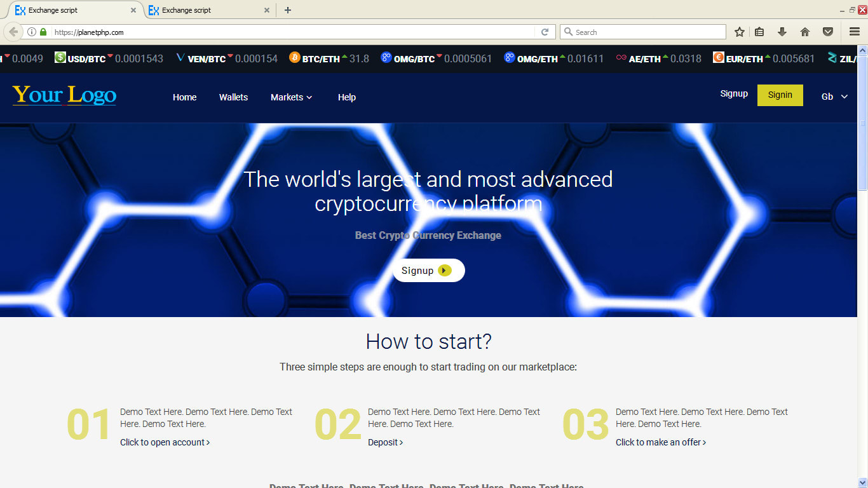Screen dimensions: 868x488
Task: Expand the Gb language dropdown
Action: coord(835,97)
